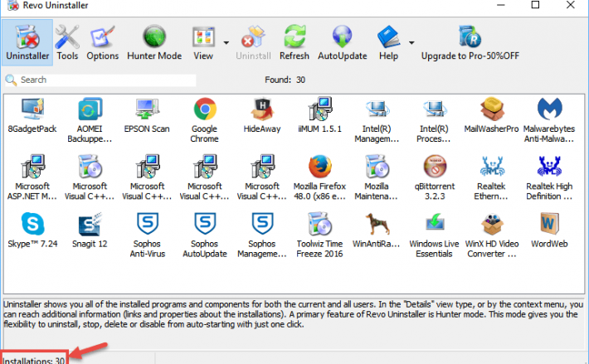The width and height of the screenshot is (589, 364).
Task: Click the View toolbar button
Action: click(x=203, y=42)
